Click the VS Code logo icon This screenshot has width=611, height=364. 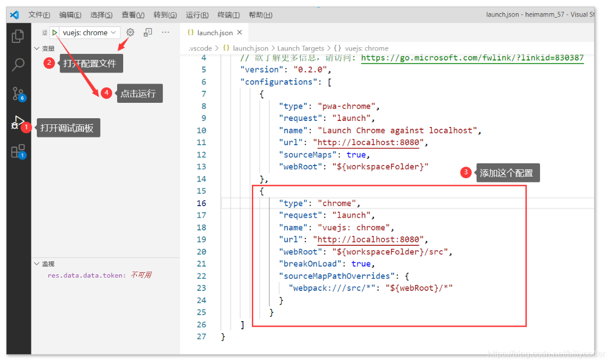pos(14,15)
